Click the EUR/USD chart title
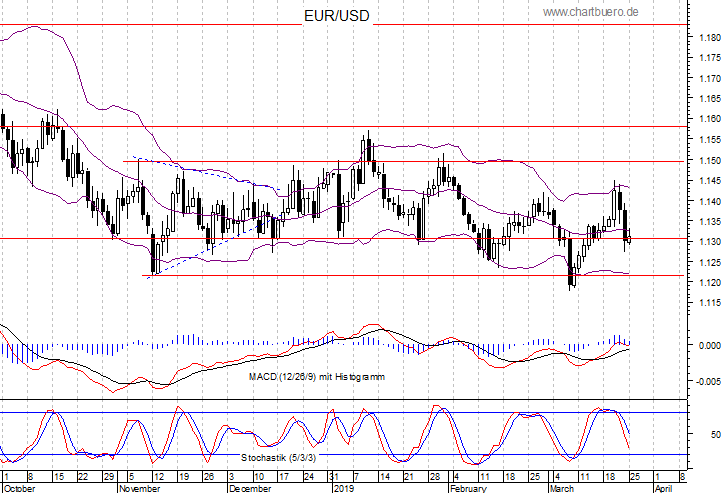Image resolution: width=723 pixels, height=493 pixels. click(337, 16)
